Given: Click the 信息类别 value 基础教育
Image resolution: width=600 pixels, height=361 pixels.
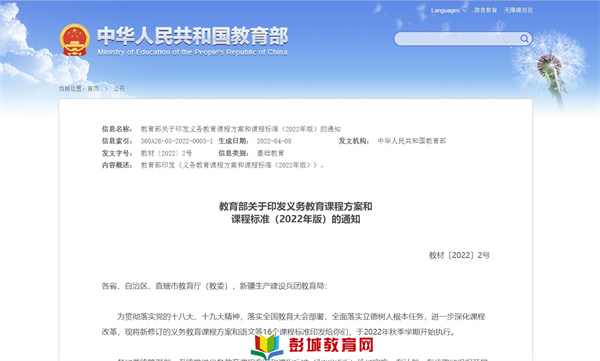Looking at the screenshot, I should point(270,153).
